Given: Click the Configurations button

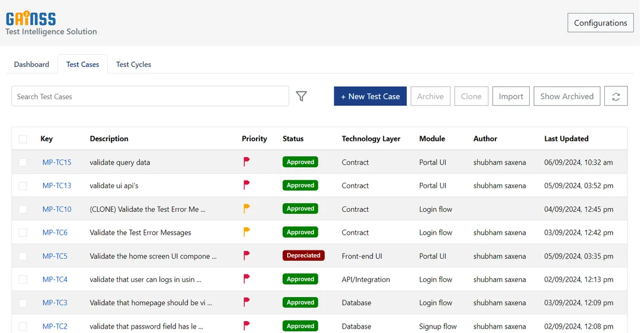Looking at the screenshot, I should 601,23.
